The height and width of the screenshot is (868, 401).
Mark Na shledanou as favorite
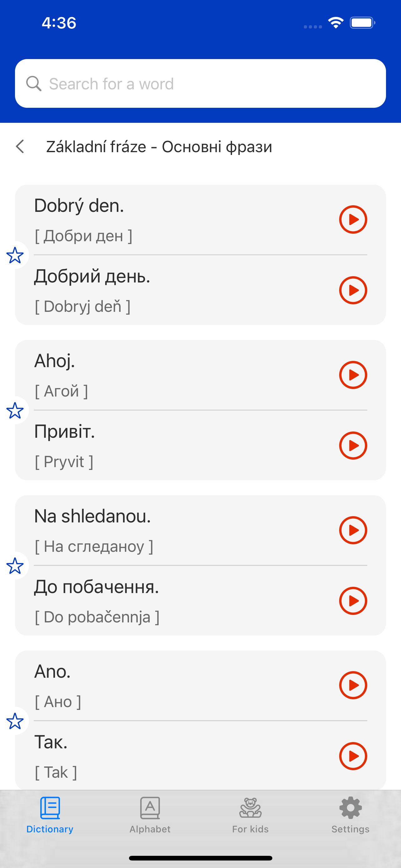(15, 566)
